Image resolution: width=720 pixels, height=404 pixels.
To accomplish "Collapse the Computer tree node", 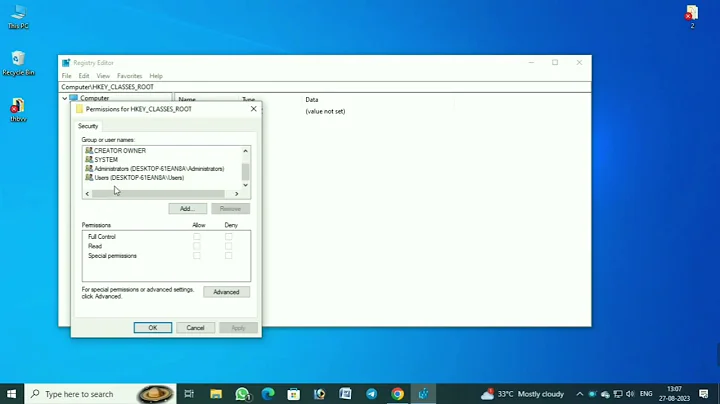I will click(x=65, y=98).
